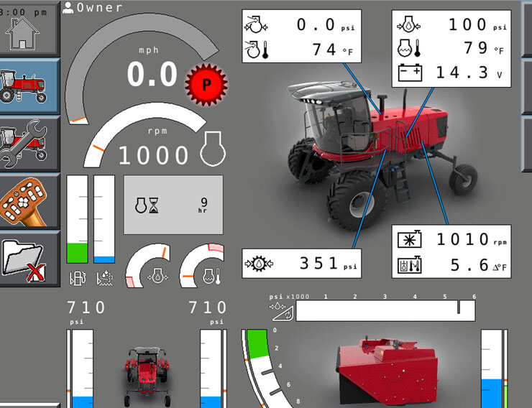The image size is (532, 408).
Task: Open the engine hours panel
Action: click(x=173, y=205)
